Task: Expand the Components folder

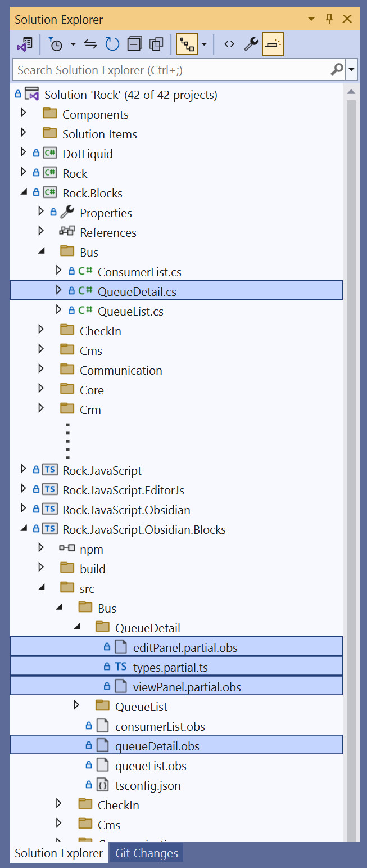Action: (x=23, y=114)
